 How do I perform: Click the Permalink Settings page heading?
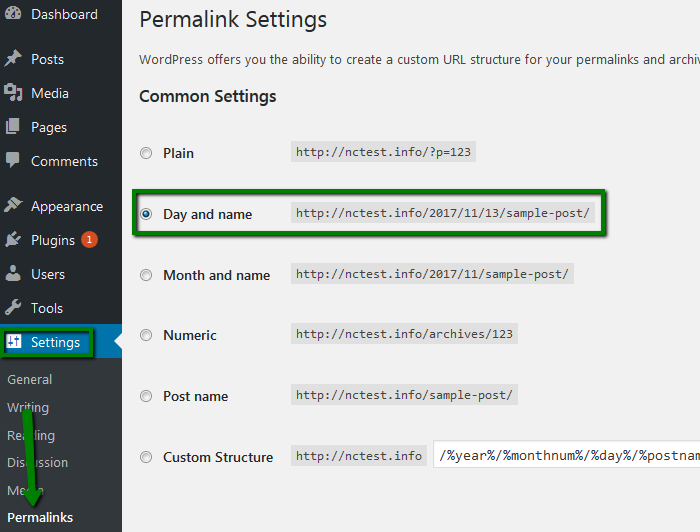pyautogui.click(x=233, y=20)
